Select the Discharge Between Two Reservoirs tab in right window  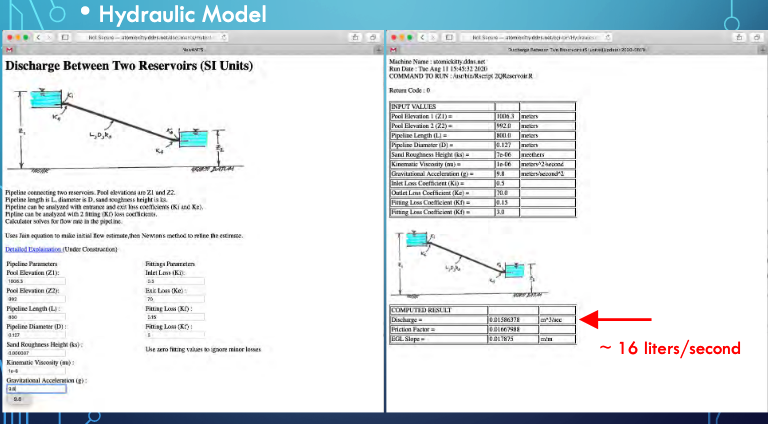(576, 49)
